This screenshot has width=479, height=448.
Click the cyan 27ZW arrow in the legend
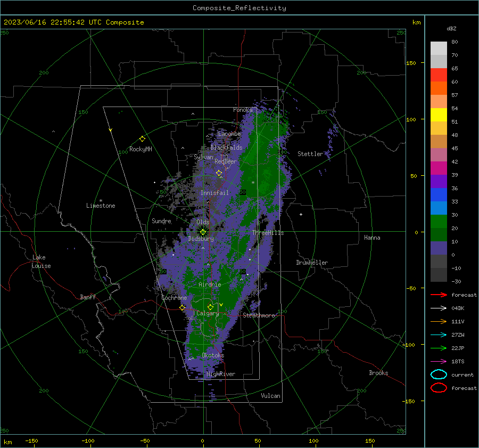click(439, 335)
